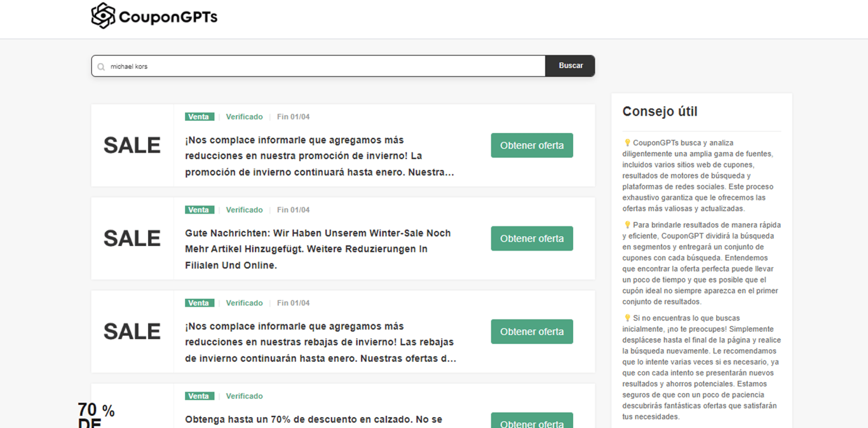This screenshot has width=868, height=428.
Task: Click Fin 01/04 date on Gute Nachrichten card
Action: tap(294, 210)
